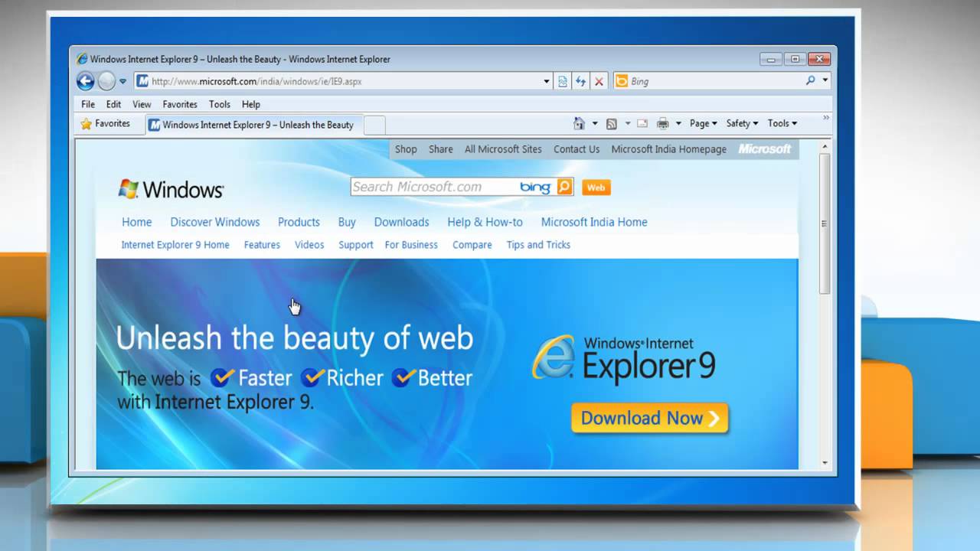Open Help & How-to navigation link
Screen dimensions: 980x551
tap(485, 222)
